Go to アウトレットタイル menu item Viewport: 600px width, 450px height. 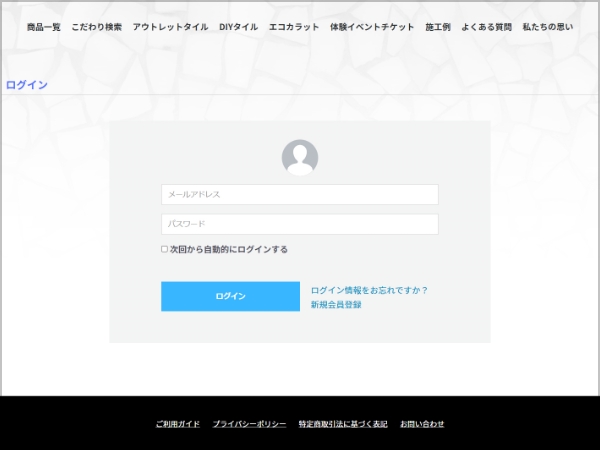click(x=171, y=27)
